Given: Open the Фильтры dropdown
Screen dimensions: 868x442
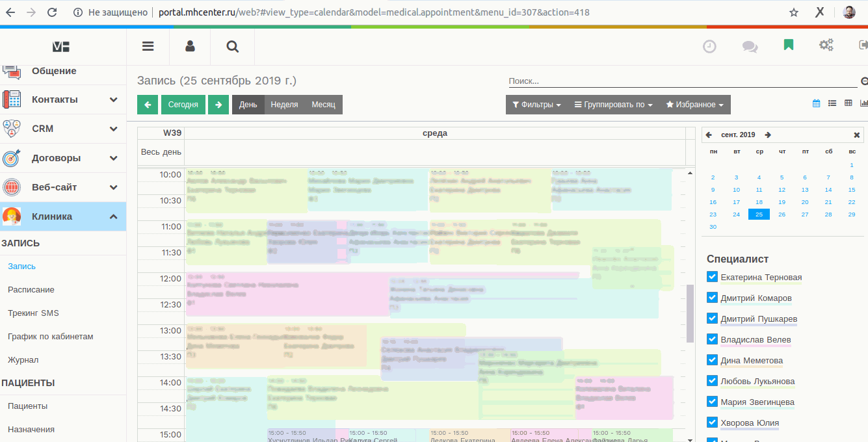Looking at the screenshot, I should click(x=536, y=104).
